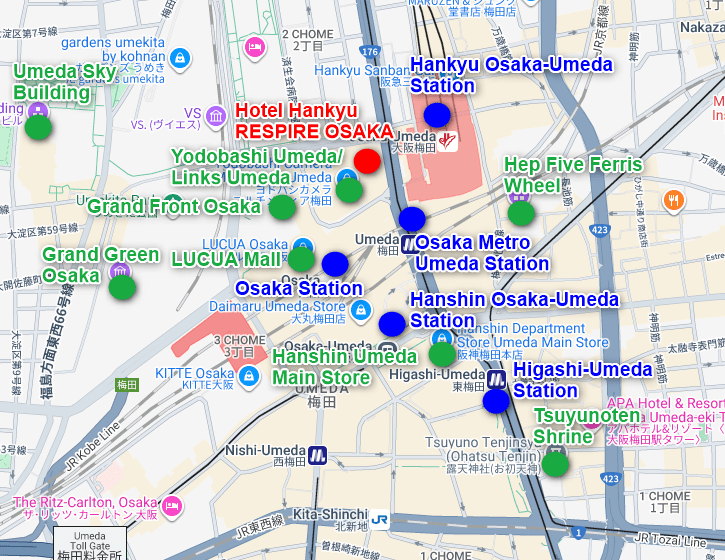This screenshot has height=560, width=725.
Task: Click the Hep Five Ferris Wheel label
Action: click(x=573, y=175)
